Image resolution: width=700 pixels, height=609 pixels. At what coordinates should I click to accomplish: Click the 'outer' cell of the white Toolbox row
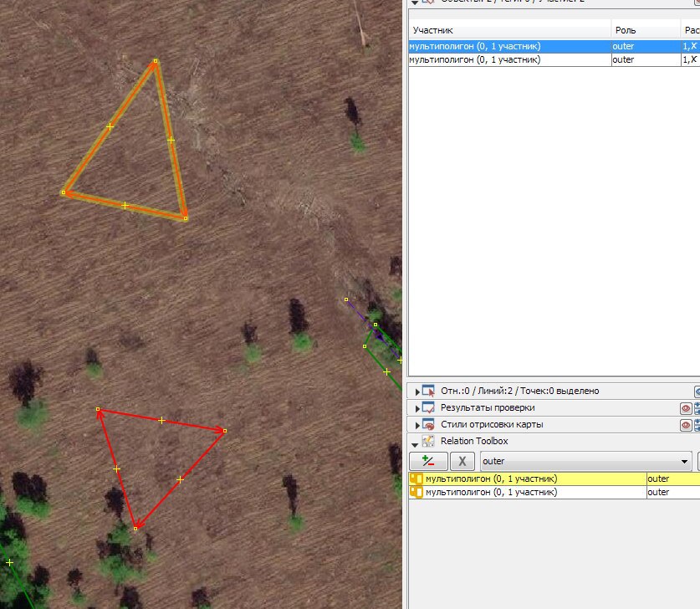[673, 492]
